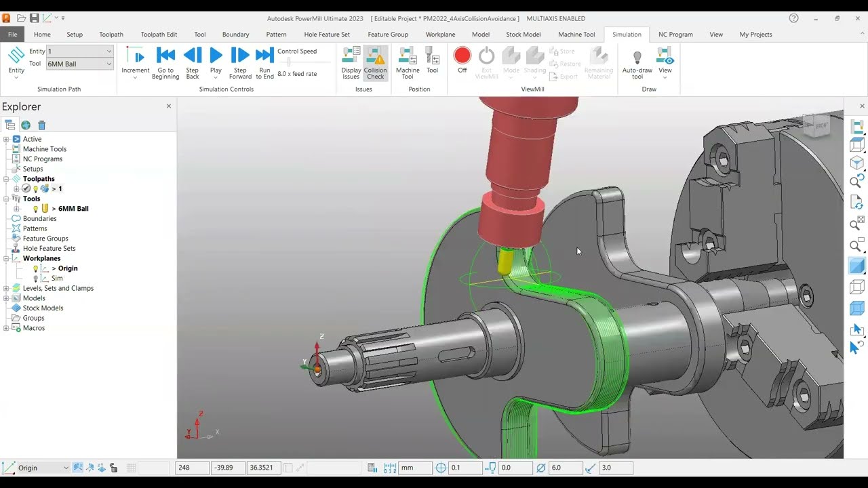
Task: Open the Entity dropdown showing 1
Action: pyautogui.click(x=79, y=52)
